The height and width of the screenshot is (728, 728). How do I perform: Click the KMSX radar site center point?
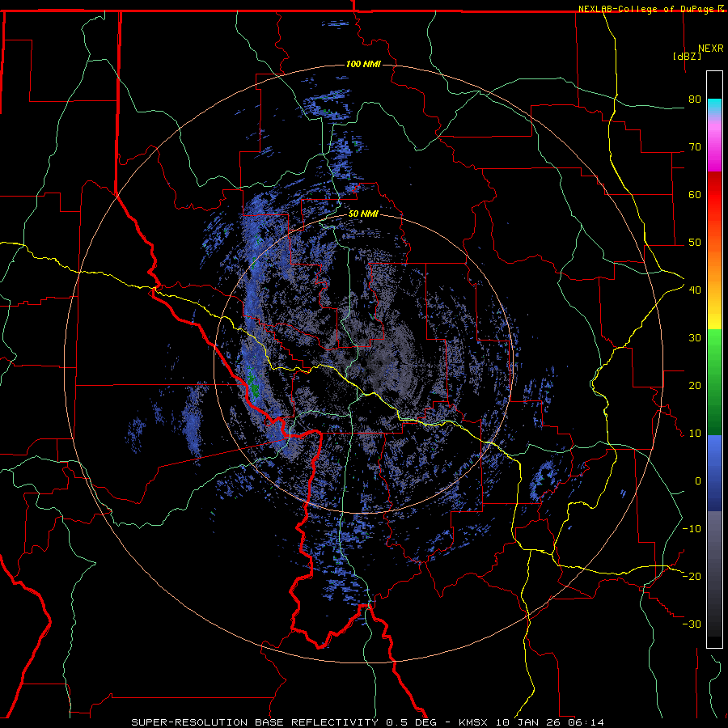(363, 363)
